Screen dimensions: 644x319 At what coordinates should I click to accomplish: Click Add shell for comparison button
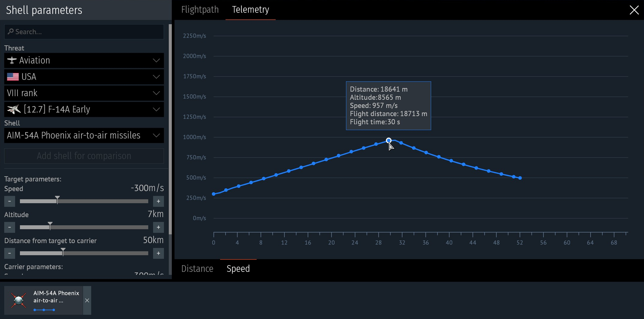click(84, 156)
